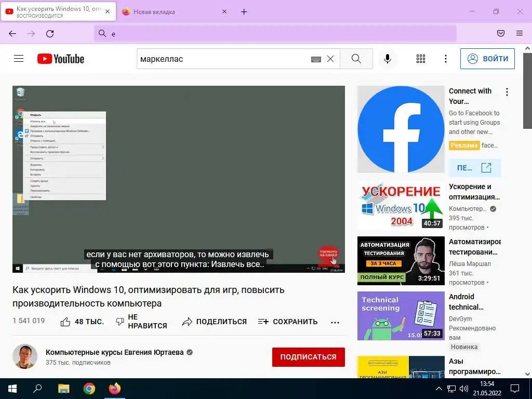Viewport: 532px width, 399px height.
Task: Open the Ускорение и оптимизация video title
Action: coord(474,192)
